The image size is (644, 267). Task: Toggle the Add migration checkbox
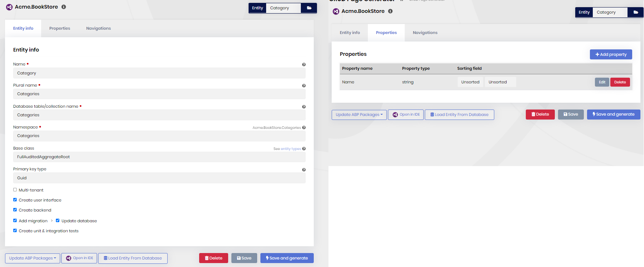15,220
